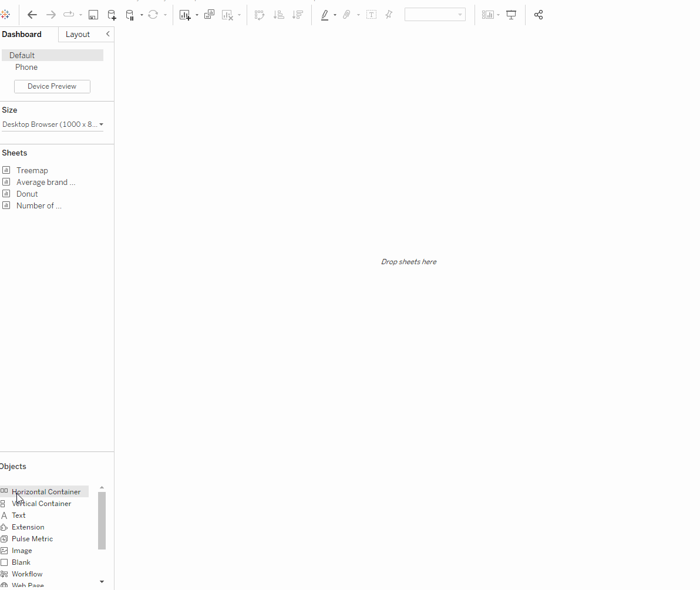
Task: Open the Highlight dropdown arrow
Action: [335, 15]
